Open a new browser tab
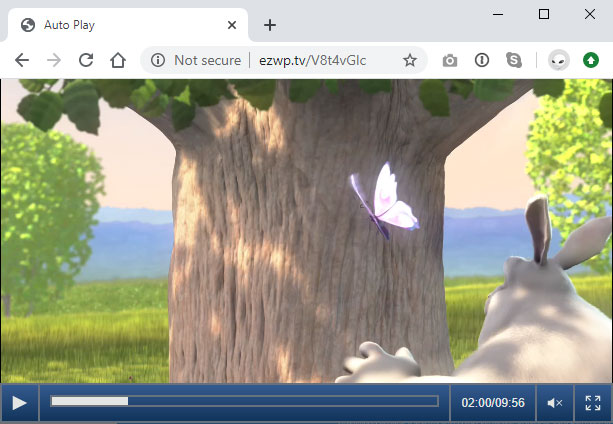 (x=270, y=25)
